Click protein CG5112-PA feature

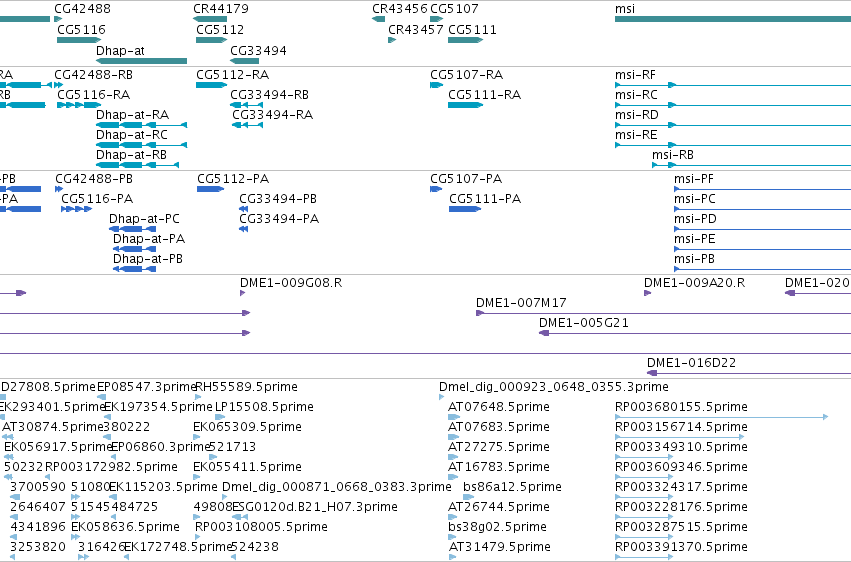click(x=211, y=189)
